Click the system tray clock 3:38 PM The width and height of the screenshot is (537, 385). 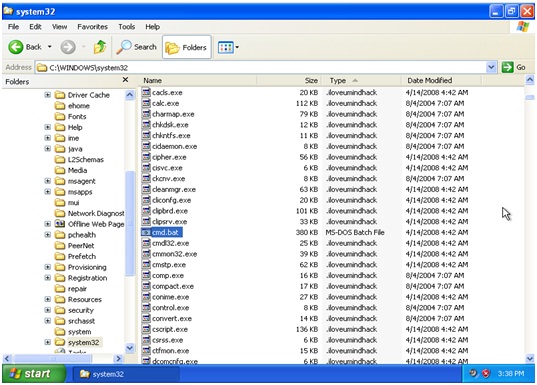point(511,373)
